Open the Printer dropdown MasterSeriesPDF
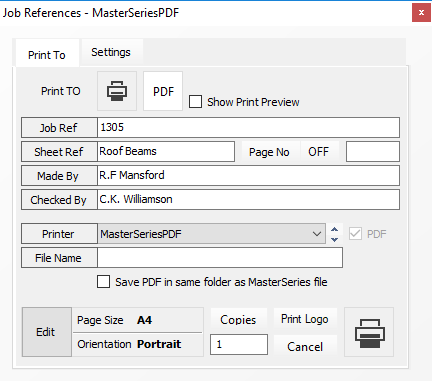Image resolution: width=432 pixels, height=381 pixels. point(212,234)
